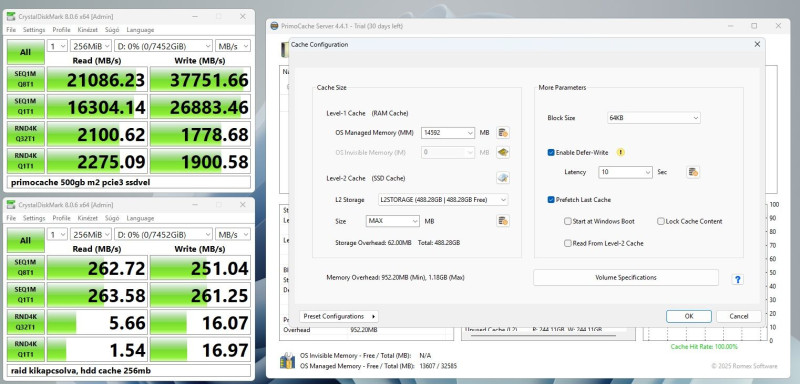Click icon beside OS Invisible Memory field
800x384 pixels.
click(x=503, y=152)
